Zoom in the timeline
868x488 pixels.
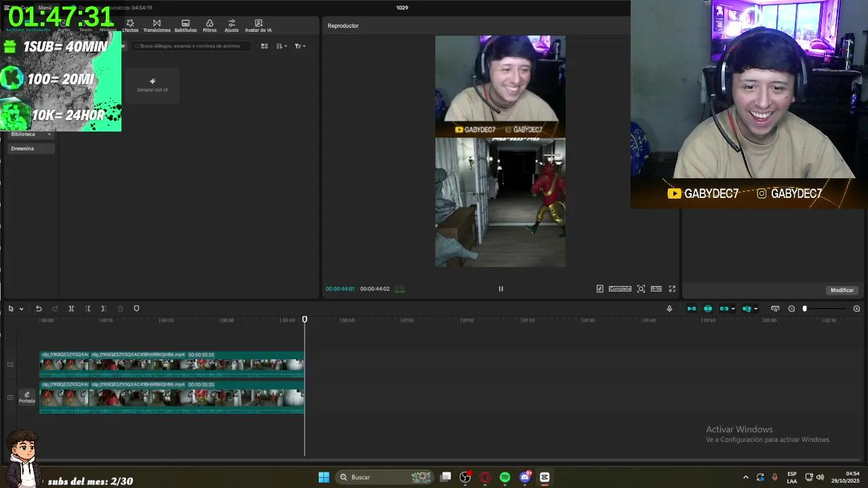[x=856, y=308]
